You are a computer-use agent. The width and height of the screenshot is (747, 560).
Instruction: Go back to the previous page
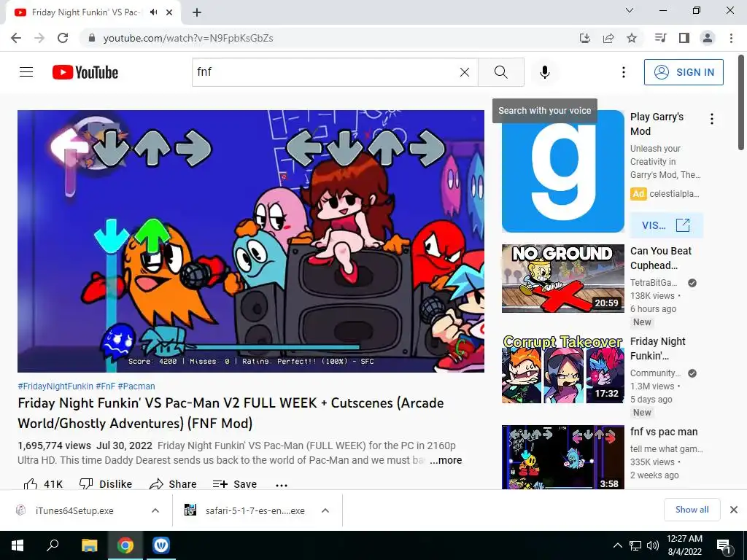(x=16, y=38)
